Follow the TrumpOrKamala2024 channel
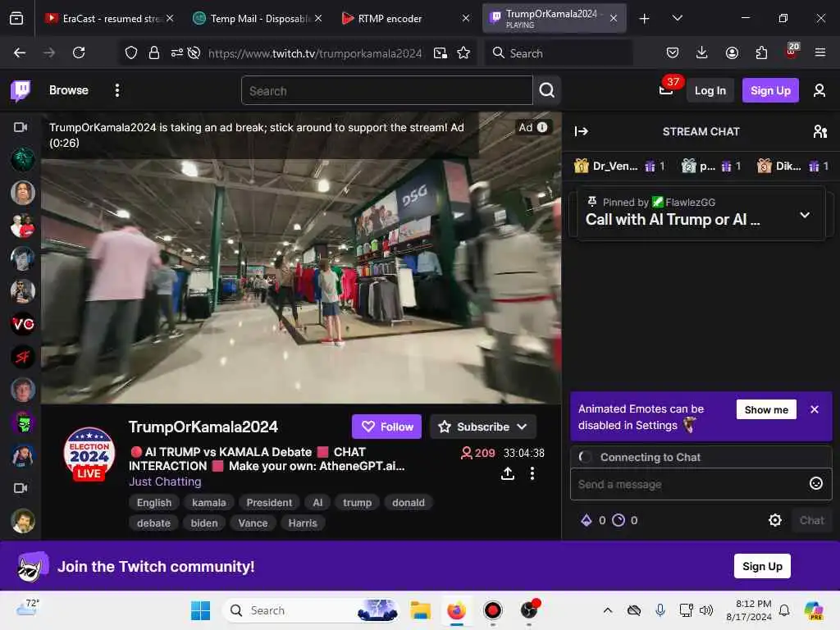Viewport: 840px width, 630px height. point(387,427)
